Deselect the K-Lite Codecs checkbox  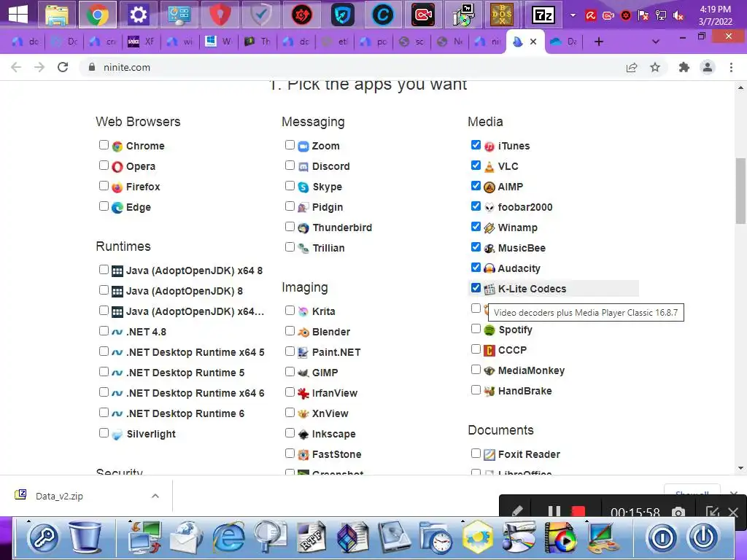coord(476,287)
